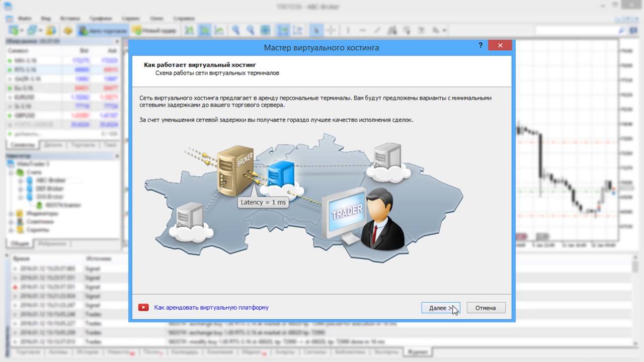The width and height of the screenshot is (644, 362).
Task: Select line chart icon in MetaTrader toolbar
Action: 219,30
